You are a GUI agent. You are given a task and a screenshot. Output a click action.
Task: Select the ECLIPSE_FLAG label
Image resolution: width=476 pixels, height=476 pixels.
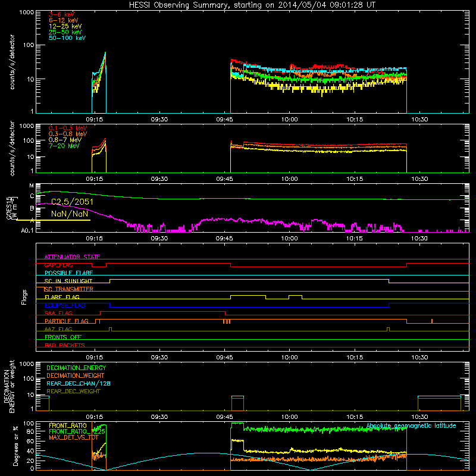tap(65, 305)
